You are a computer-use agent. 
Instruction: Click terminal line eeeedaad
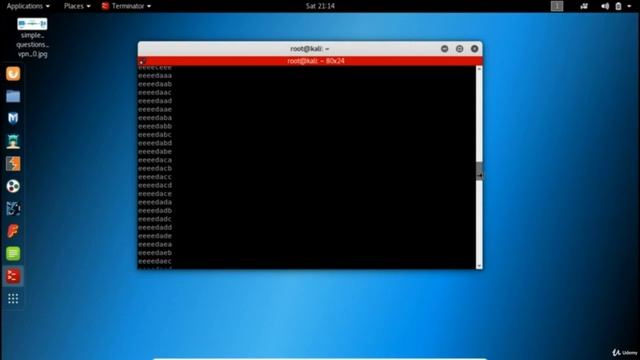point(155,101)
